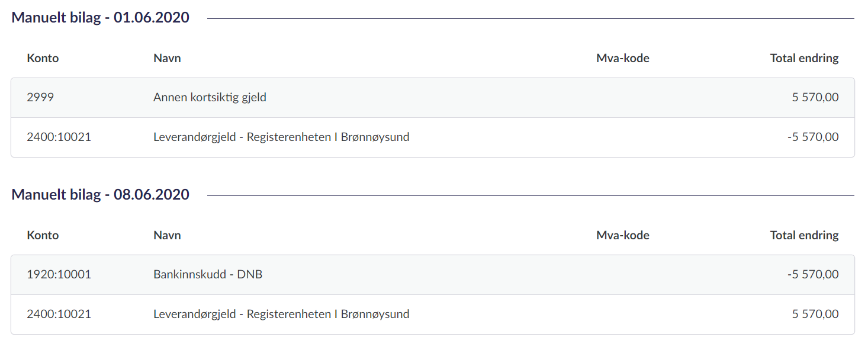Click Konto column header in 01.06.2020 table
This screenshot has width=868, height=353.
point(43,58)
